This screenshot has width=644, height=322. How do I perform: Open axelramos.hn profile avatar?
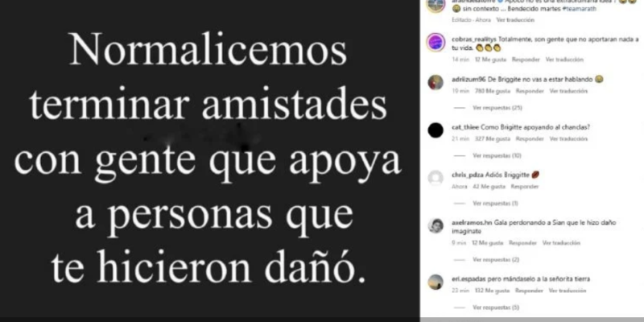pyautogui.click(x=436, y=226)
